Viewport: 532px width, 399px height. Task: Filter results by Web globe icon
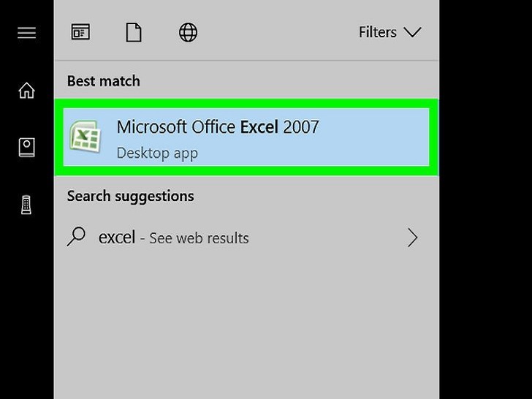pyautogui.click(x=188, y=33)
